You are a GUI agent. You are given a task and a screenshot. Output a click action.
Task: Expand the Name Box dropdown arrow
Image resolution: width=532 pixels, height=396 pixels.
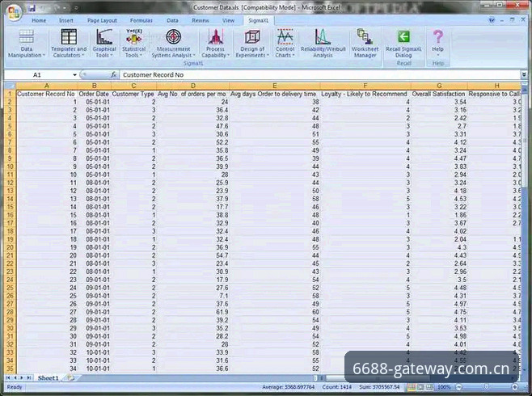74,75
